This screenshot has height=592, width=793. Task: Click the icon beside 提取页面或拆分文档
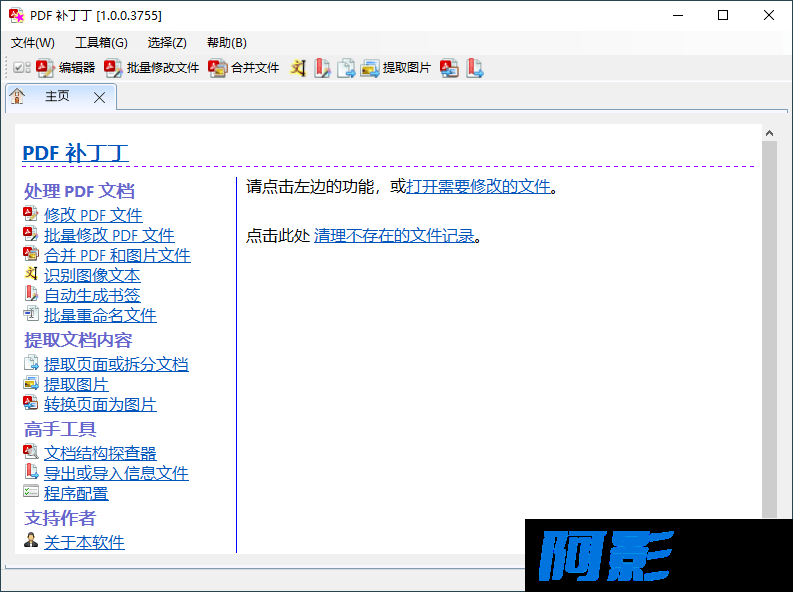tap(31, 362)
